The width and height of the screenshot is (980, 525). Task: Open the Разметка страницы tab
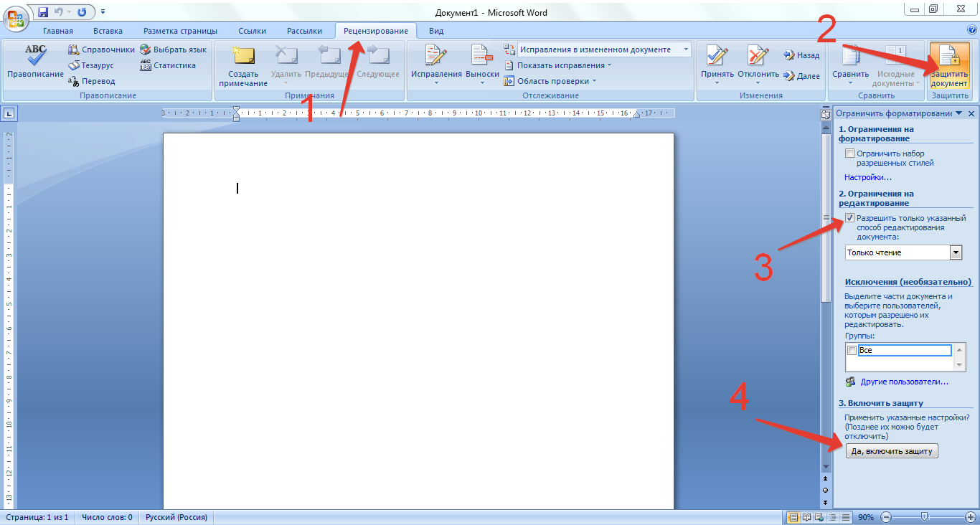coord(180,31)
